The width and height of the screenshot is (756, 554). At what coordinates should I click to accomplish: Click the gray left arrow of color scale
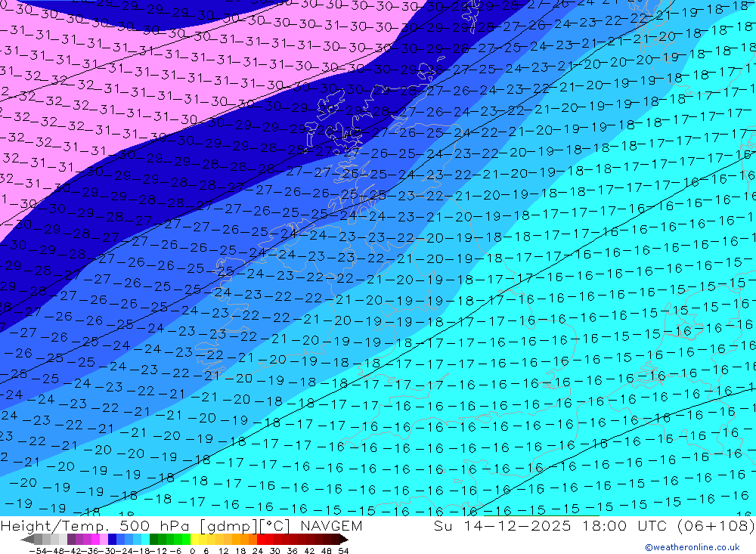click(x=27, y=540)
